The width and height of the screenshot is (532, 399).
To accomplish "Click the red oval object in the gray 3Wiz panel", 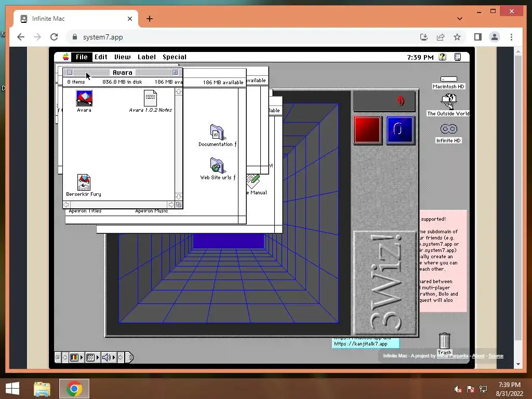I will (x=401, y=101).
